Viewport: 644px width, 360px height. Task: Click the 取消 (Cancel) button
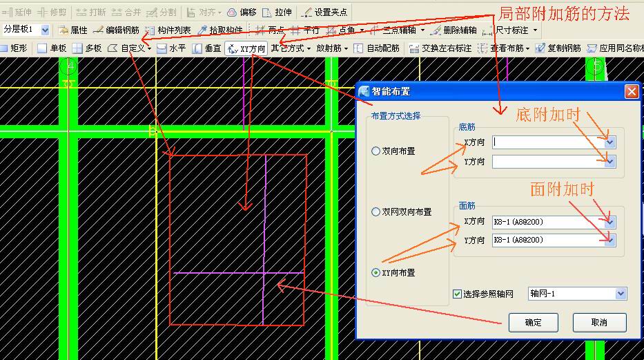coord(599,322)
